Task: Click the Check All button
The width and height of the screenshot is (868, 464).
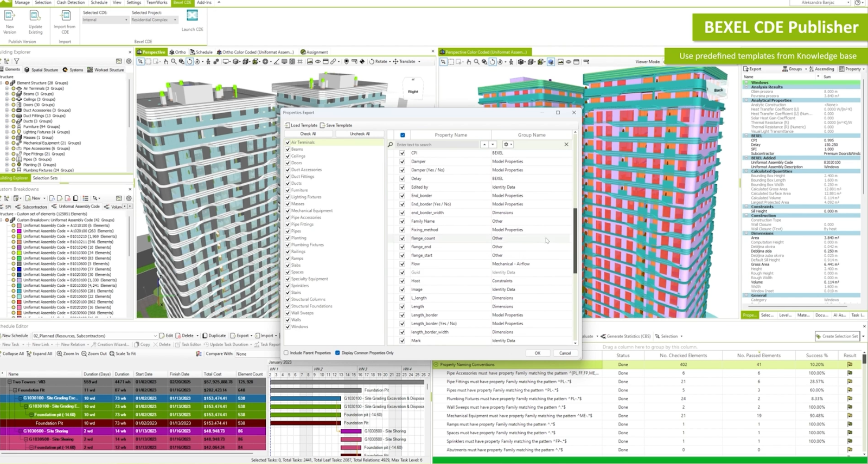Action: click(x=308, y=134)
